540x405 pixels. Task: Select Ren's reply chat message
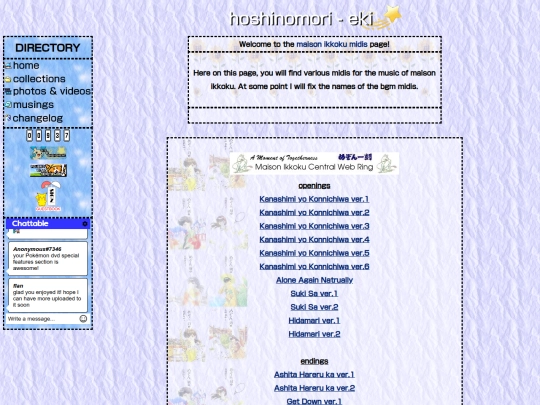click(48, 295)
